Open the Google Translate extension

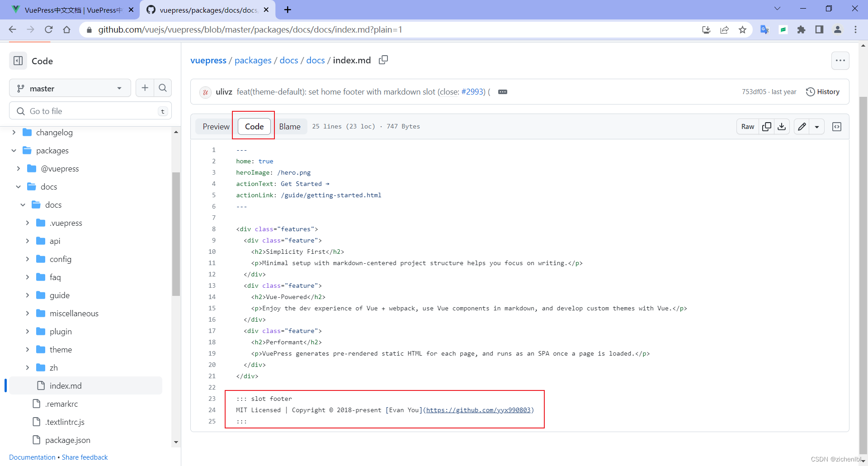[765, 29]
